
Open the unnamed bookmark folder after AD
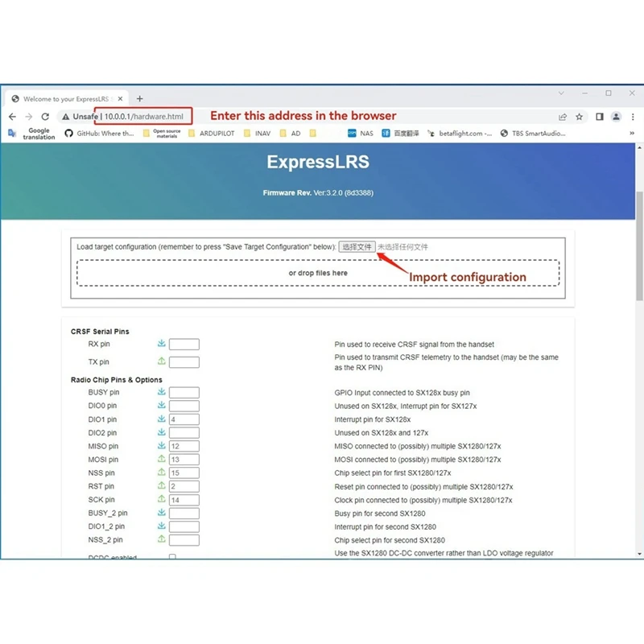(x=313, y=133)
